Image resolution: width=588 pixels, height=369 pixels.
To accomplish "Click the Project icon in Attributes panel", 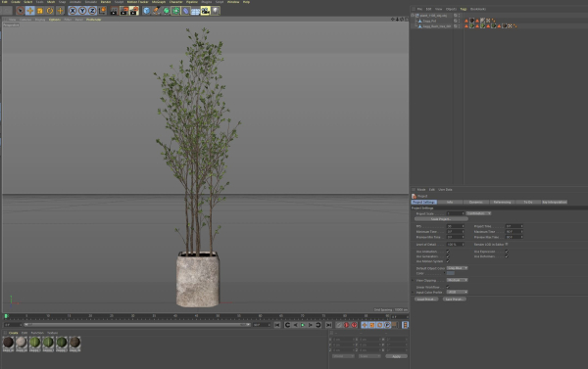I will (x=414, y=197).
